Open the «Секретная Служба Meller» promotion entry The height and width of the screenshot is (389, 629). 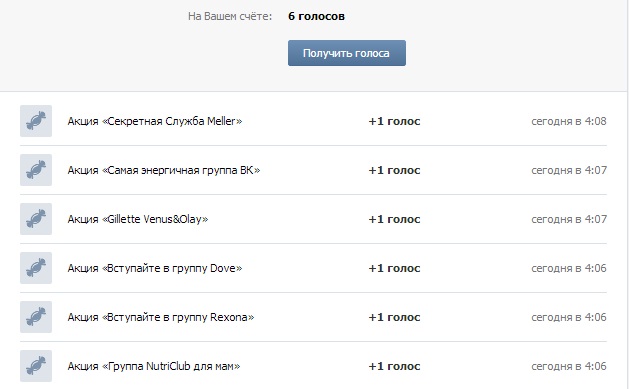pos(155,121)
